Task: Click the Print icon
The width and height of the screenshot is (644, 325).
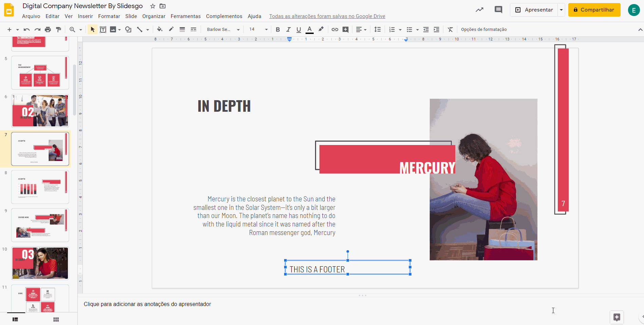Action: [x=48, y=30]
